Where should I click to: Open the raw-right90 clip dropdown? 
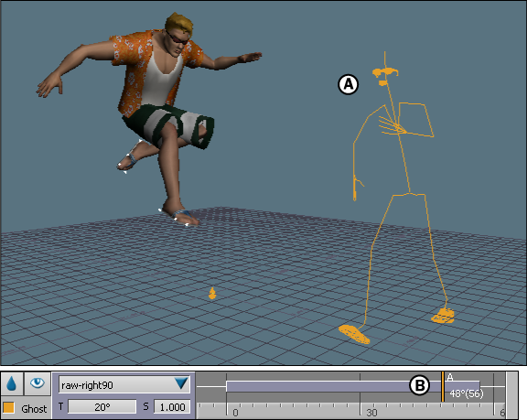point(124,384)
